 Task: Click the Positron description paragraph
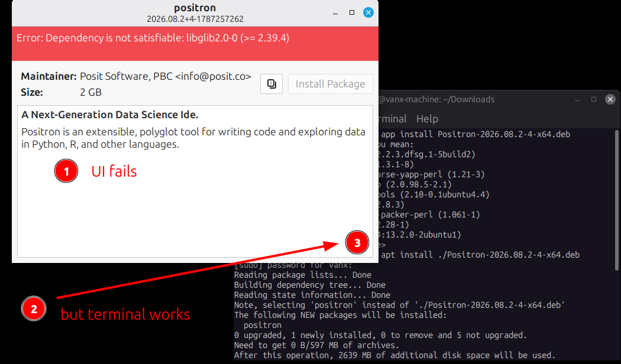193,138
